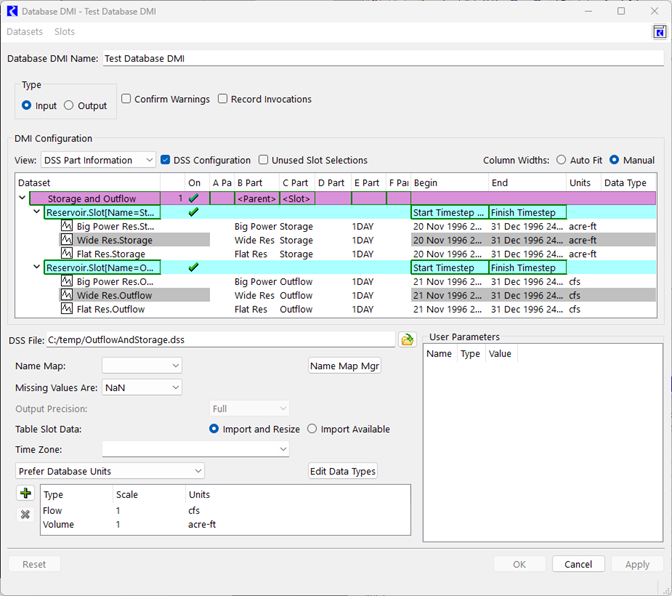The height and width of the screenshot is (596, 672).
Task: Click the Database DMI Name text field
Action: (382, 58)
